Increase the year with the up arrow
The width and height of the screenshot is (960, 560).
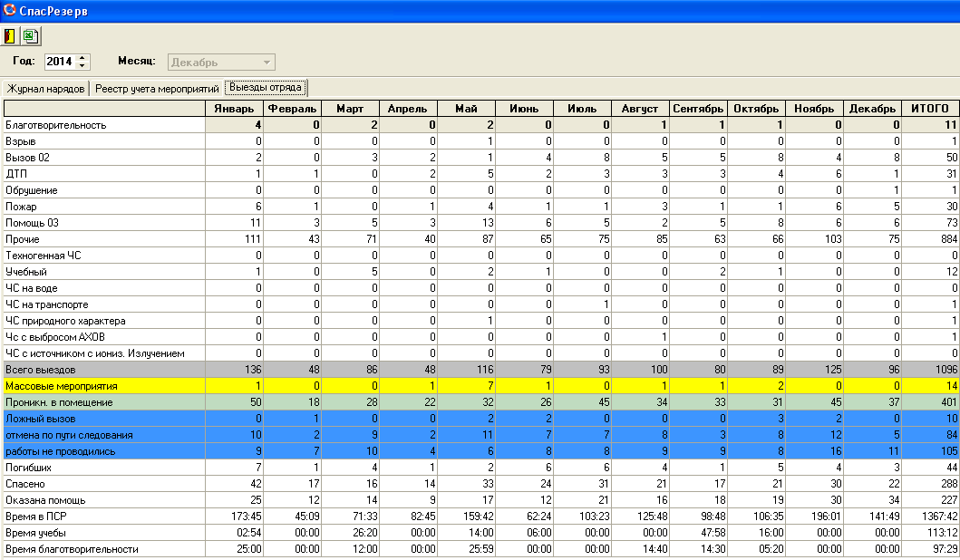coord(82,58)
